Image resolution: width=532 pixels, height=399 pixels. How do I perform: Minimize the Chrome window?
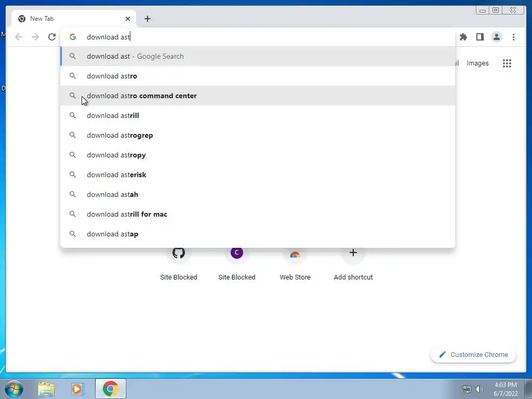click(x=483, y=10)
